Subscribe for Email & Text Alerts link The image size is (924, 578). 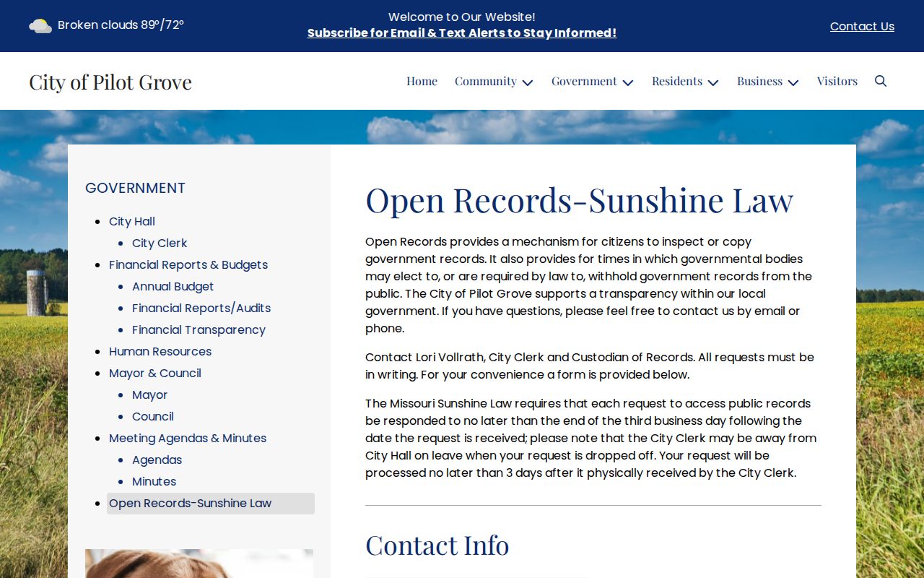click(x=462, y=33)
